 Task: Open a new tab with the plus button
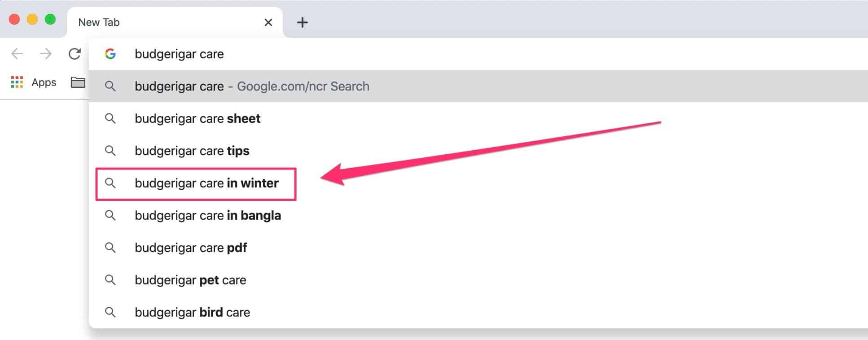pyautogui.click(x=302, y=22)
